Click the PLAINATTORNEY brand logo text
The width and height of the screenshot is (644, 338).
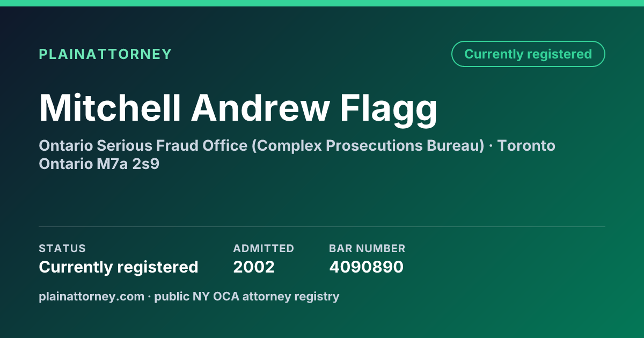pos(105,54)
